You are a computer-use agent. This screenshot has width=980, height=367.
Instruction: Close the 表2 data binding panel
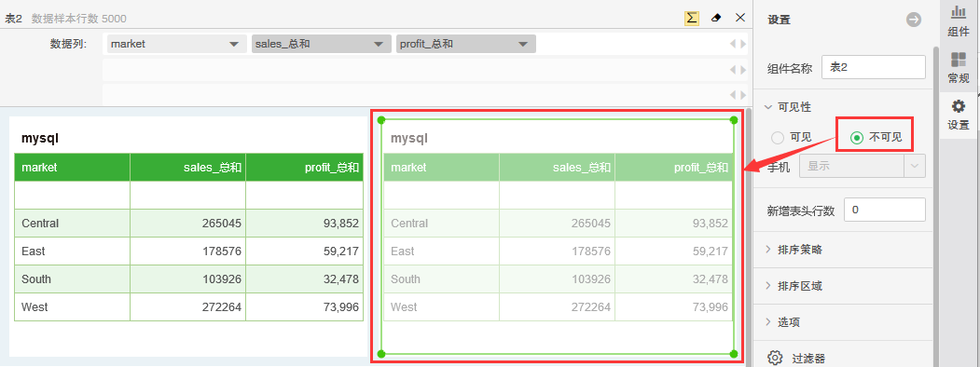pos(740,18)
